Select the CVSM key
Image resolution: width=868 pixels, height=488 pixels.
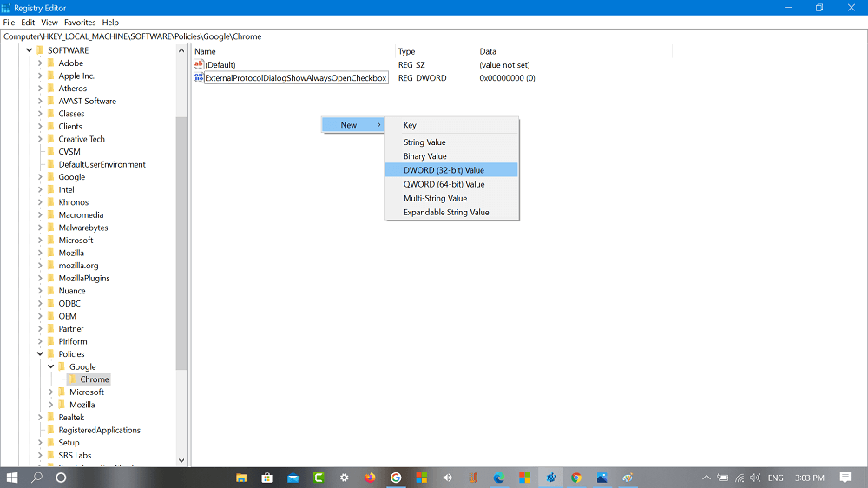pos(69,152)
